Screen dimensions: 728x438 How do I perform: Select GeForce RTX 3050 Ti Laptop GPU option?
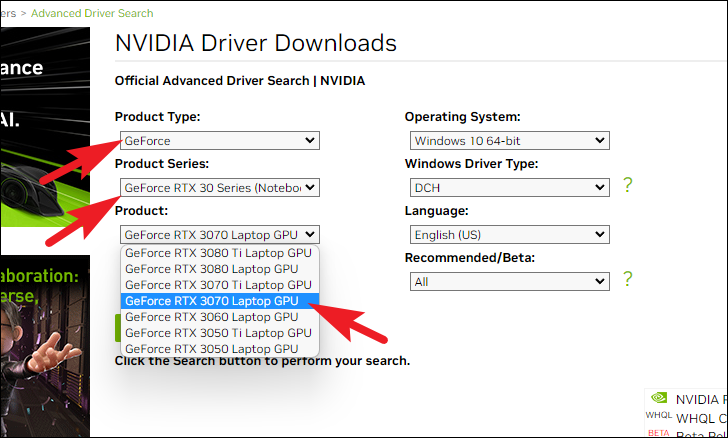pyautogui.click(x=220, y=333)
